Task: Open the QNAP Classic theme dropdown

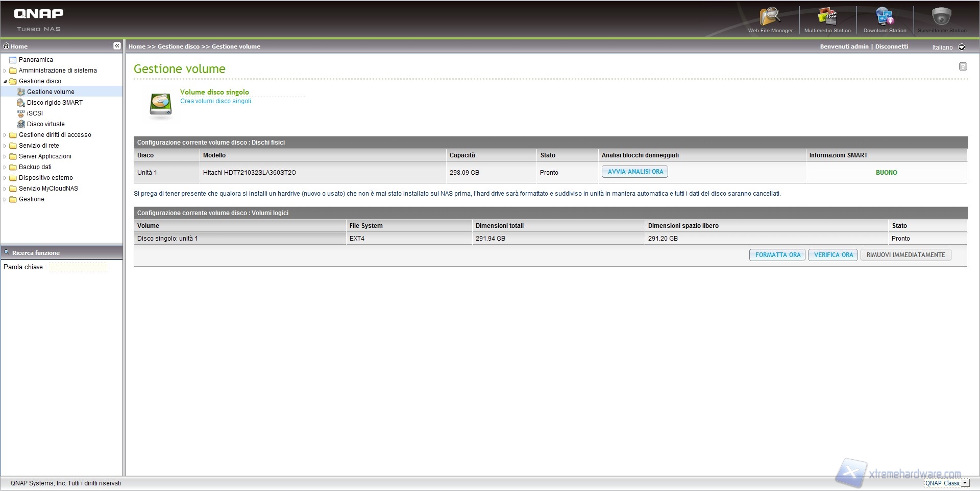Action: pyautogui.click(x=965, y=483)
